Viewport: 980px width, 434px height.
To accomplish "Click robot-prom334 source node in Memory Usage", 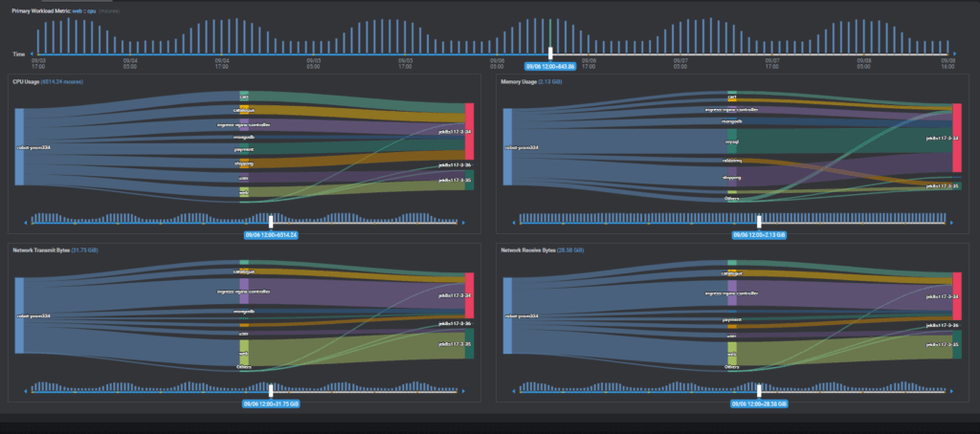I will pos(507,146).
